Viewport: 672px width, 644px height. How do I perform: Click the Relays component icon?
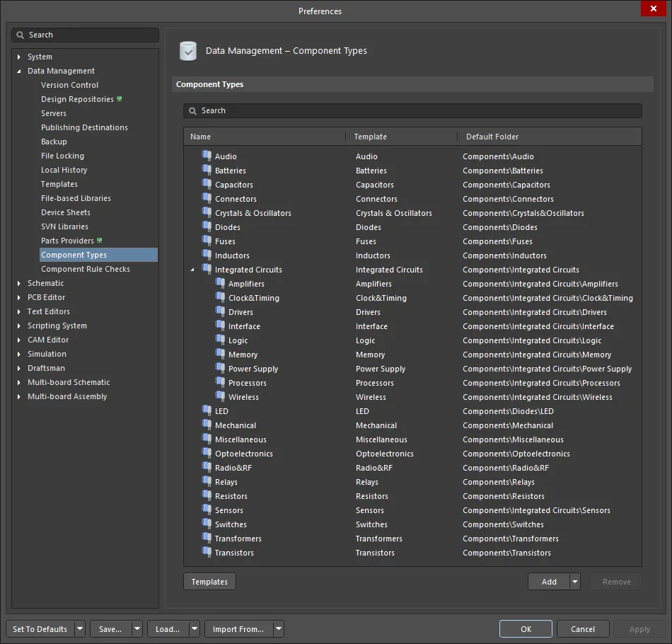pos(207,481)
